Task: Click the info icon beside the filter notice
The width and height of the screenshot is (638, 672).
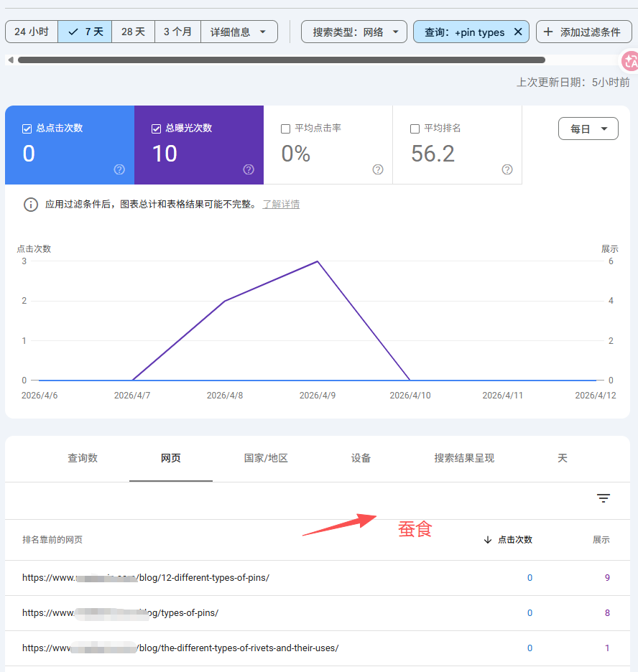Action: (29, 205)
